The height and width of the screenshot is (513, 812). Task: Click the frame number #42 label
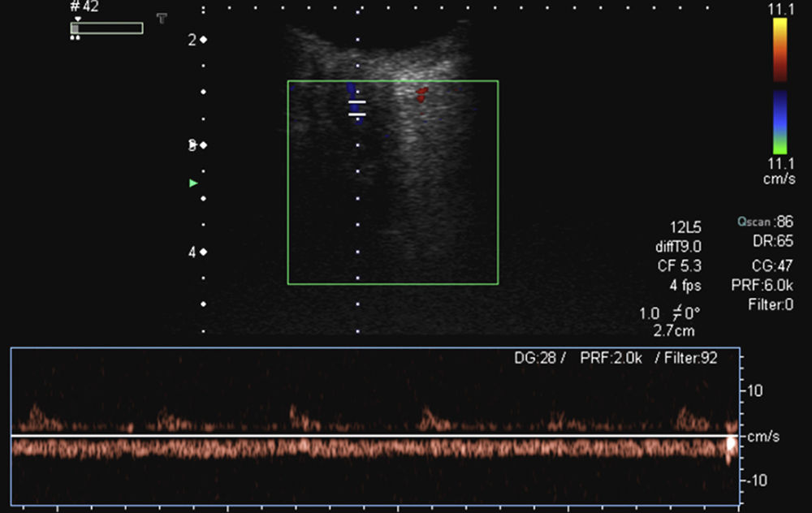[86, 6]
